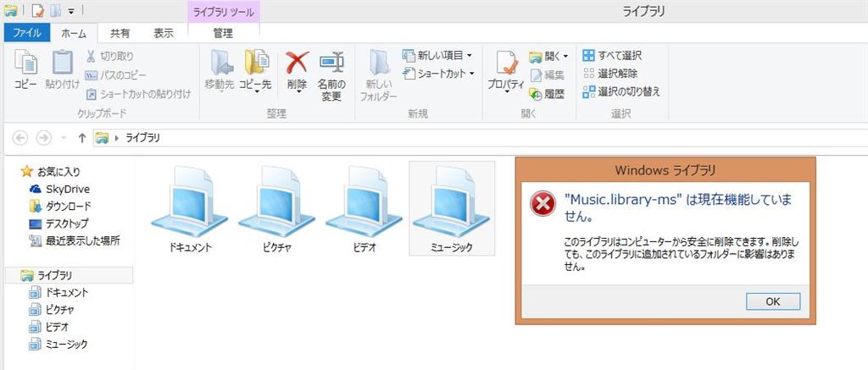Select ライブラリ node in navigation pane
The width and height of the screenshot is (868, 370).
(x=69, y=275)
